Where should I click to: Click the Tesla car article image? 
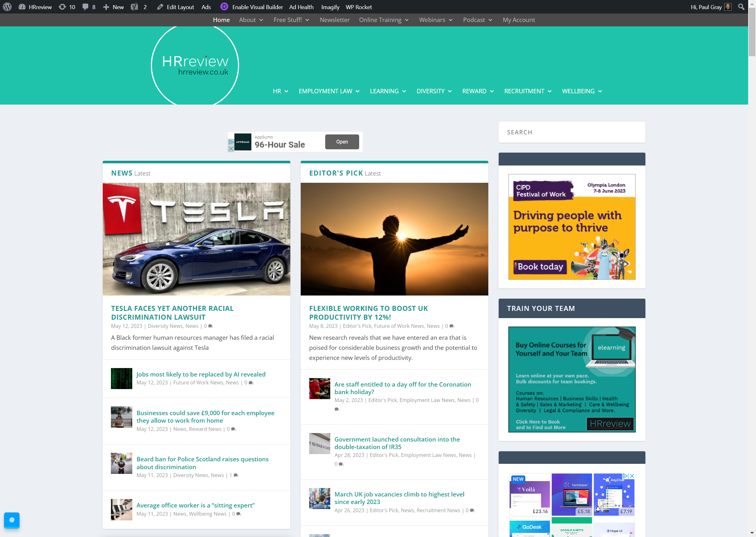pos(196,239)
